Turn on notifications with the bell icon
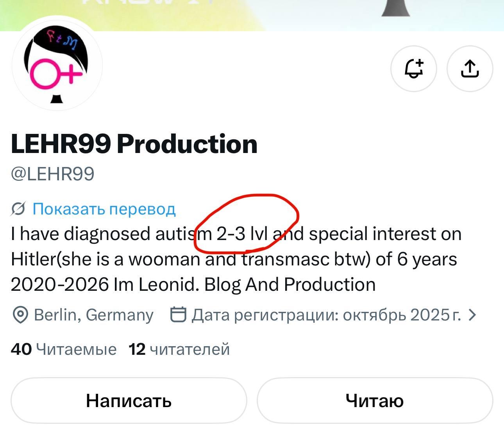504x443 pixels. [x=414, y=69]
